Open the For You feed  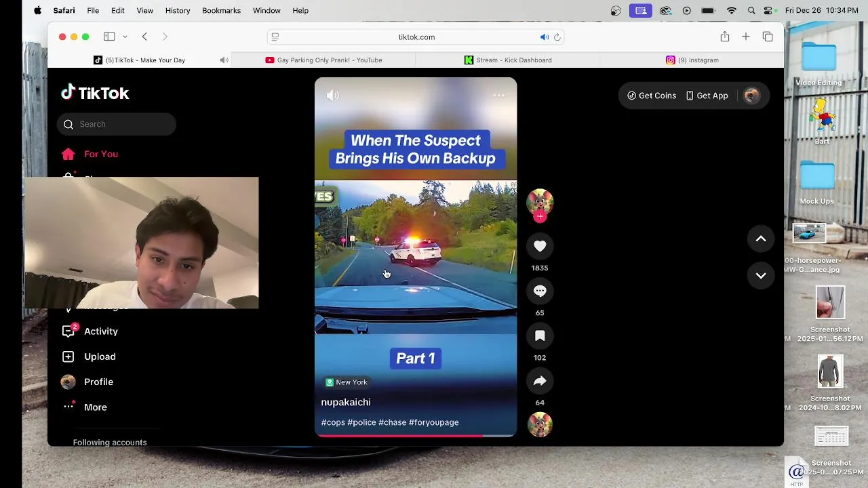click(90, 154)
